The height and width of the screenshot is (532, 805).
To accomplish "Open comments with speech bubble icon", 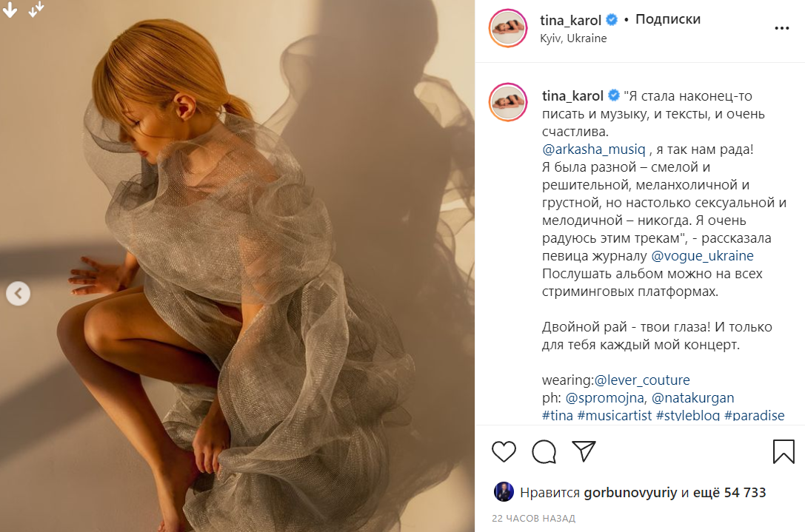I will tap(544, 451).
